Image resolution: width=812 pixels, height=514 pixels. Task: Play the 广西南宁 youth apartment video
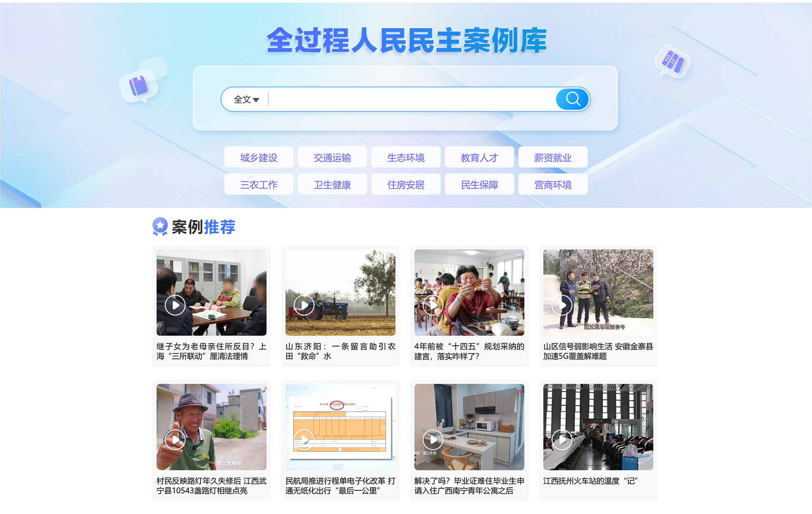(433, 440)
